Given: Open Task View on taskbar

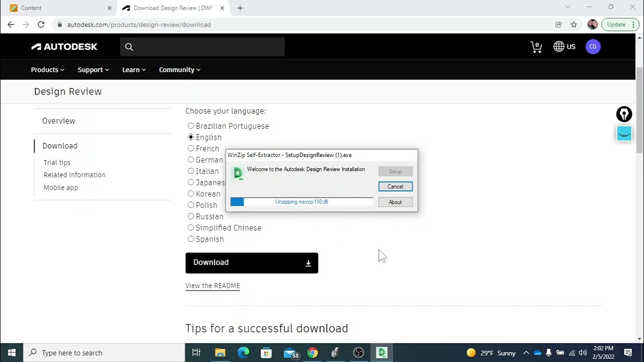Looking at the screenshot, I should pos(196,353).
